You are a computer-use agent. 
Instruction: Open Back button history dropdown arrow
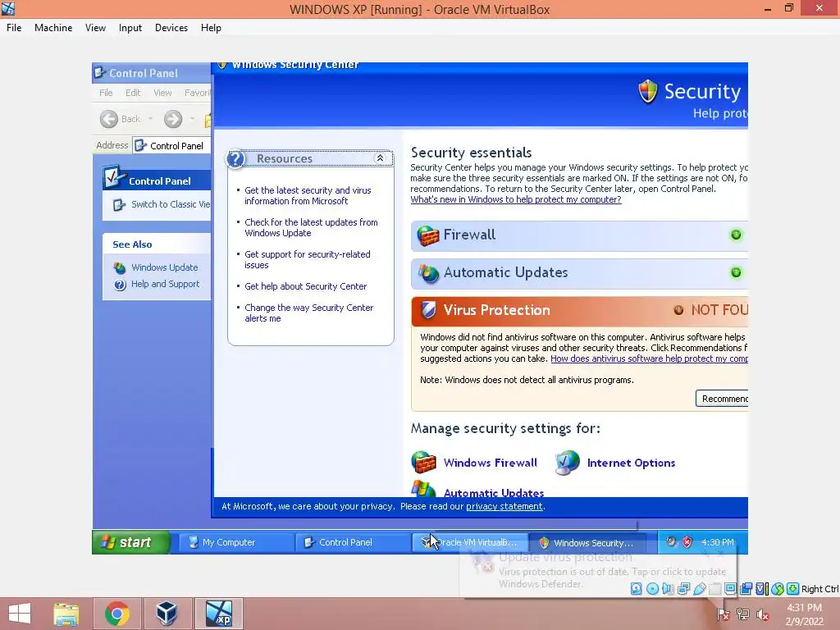[x=151, y=119]
